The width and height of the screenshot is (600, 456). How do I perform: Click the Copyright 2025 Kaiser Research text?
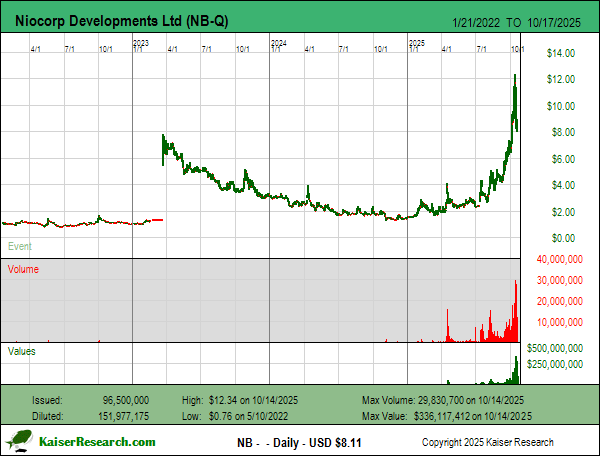488,442
